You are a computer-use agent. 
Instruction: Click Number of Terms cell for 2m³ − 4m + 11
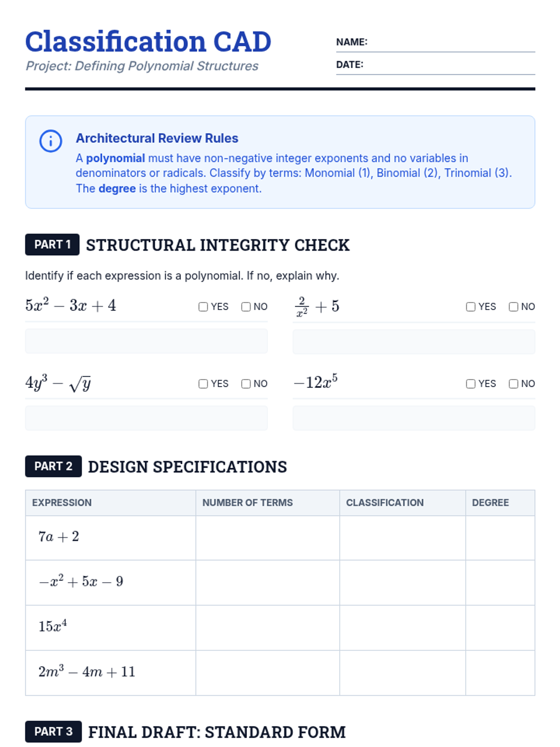point(267,672)
